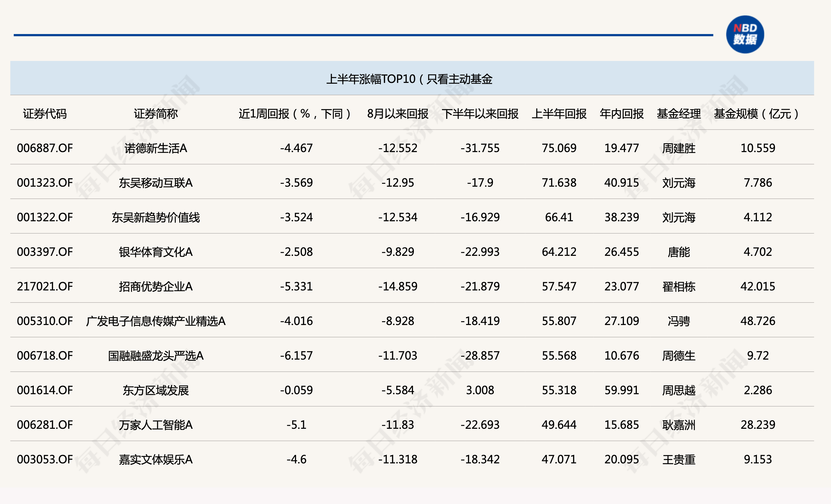Click the value 59.991
This screenshot has width=831, height=504.
point(621,390)
